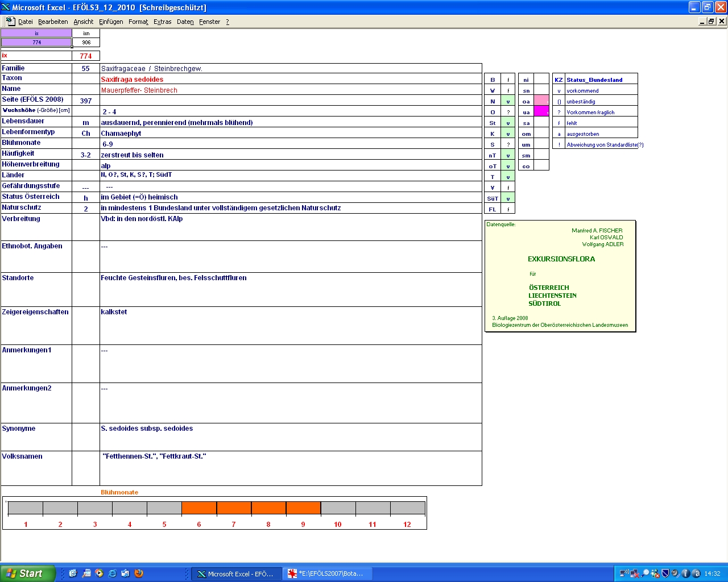728x582 pixels.
Task: Click the Lebensdauer description ausdauernd, perennierend
Action: (x=177, y=122)
